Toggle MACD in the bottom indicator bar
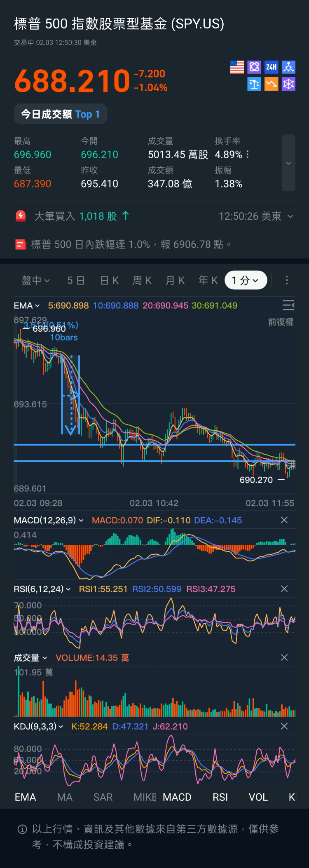The image size is (309, 868). pyautogui.click(x=177, y=797)
